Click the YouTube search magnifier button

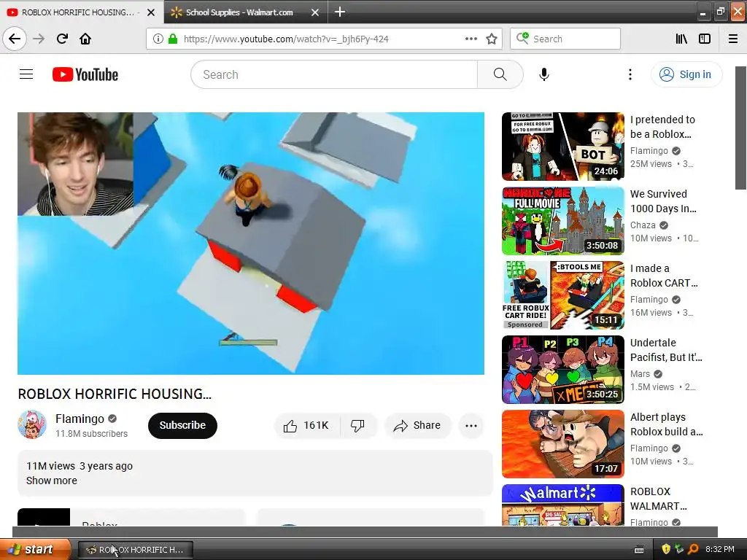(500, 74)
